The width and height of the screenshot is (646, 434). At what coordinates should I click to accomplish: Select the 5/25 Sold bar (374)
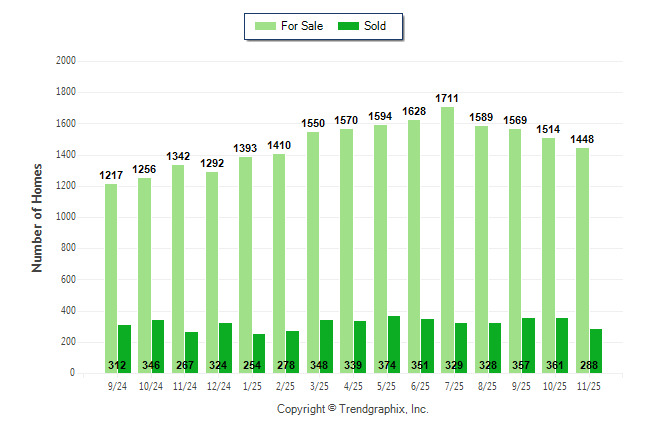394,344
